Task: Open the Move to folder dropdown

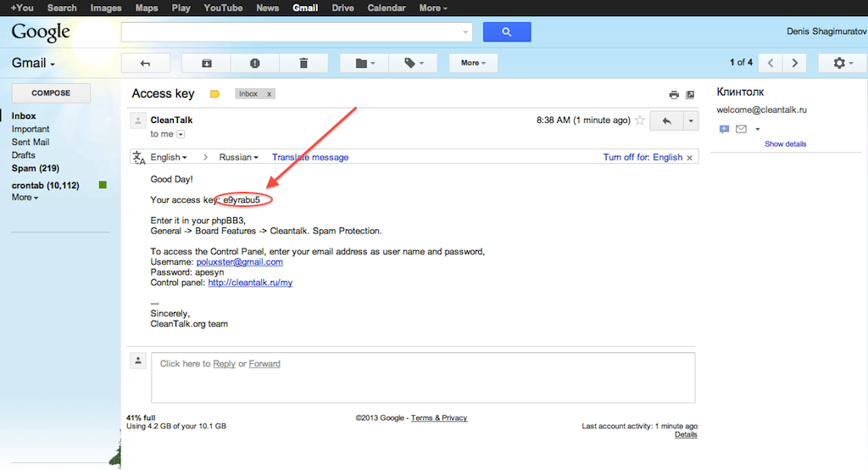Action: point(364,63)
